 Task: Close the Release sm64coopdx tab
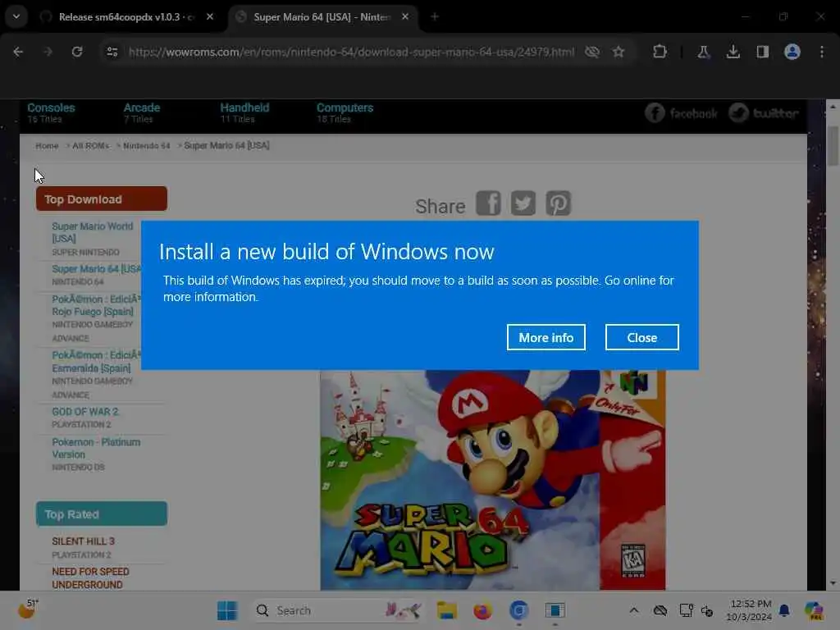tap(210, 17)
